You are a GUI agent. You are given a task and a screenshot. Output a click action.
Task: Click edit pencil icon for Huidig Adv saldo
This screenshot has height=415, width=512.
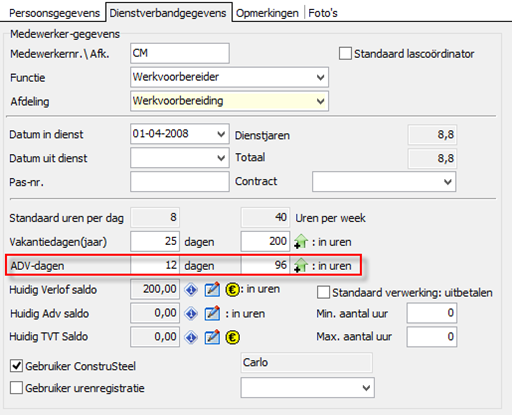212,313
